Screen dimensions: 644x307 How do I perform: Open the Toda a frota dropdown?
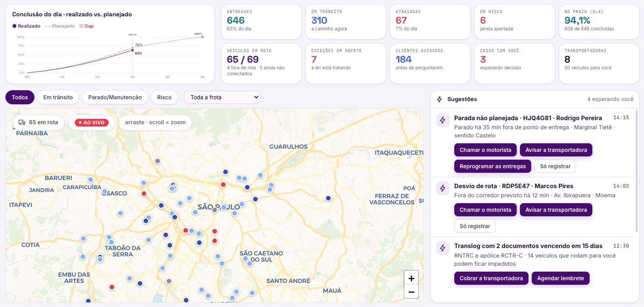click(222, 97)
